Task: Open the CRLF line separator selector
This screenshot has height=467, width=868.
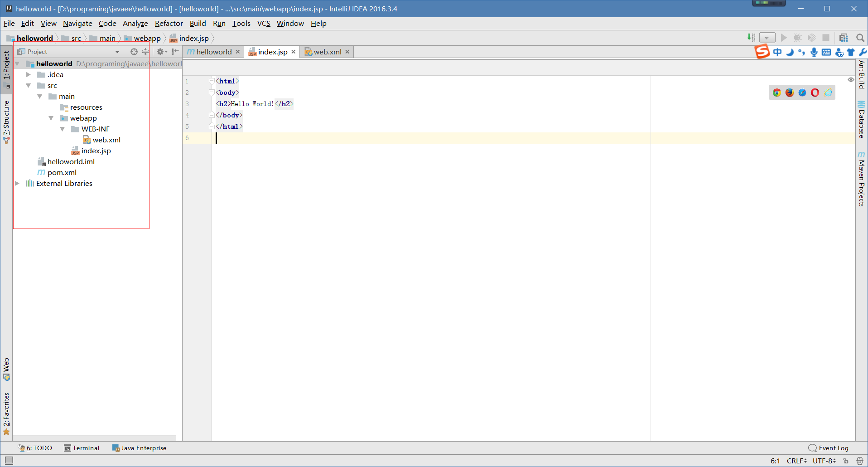Action: [797, 461]
